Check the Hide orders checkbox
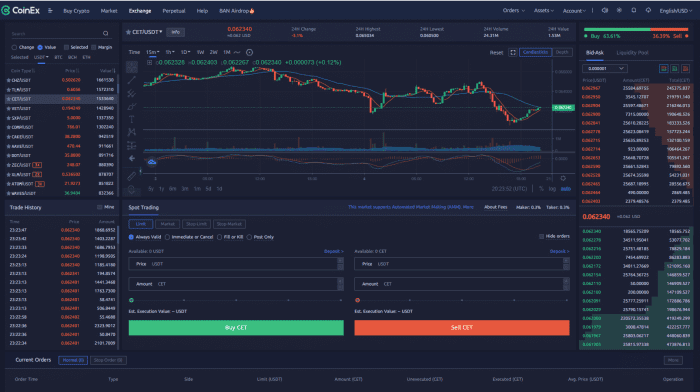Image resolution: width=700 pixels, height=392 pixels. point(541,236)
